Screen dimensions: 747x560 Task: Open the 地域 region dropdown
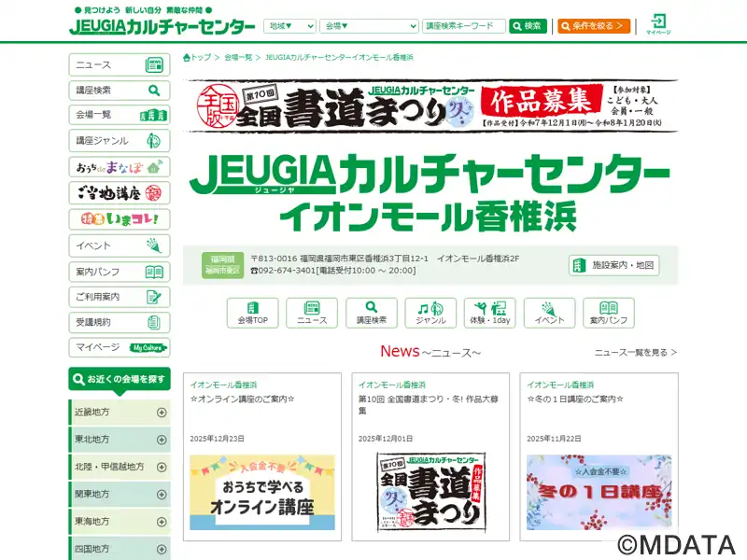[x=289, y=26]
